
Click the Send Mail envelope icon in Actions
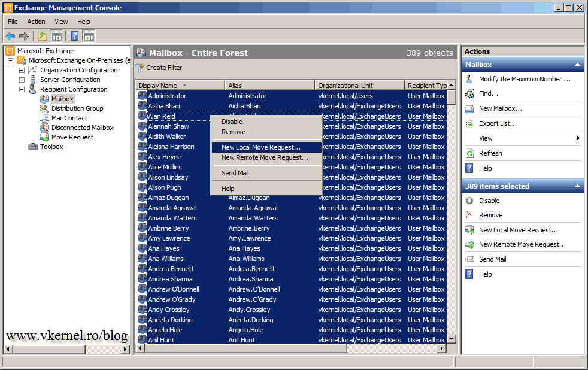469,259
